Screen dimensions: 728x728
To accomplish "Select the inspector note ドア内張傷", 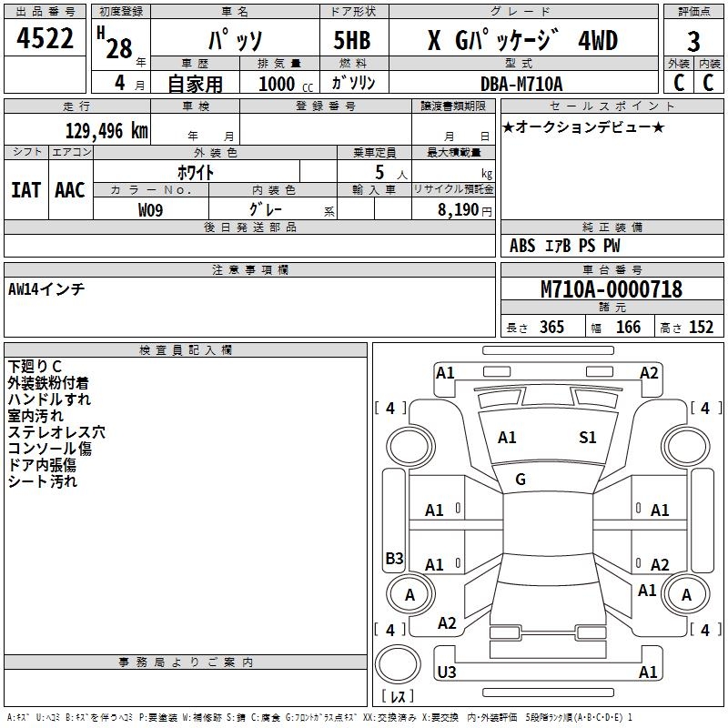I will pyautogui.click(x=42, y=465).
